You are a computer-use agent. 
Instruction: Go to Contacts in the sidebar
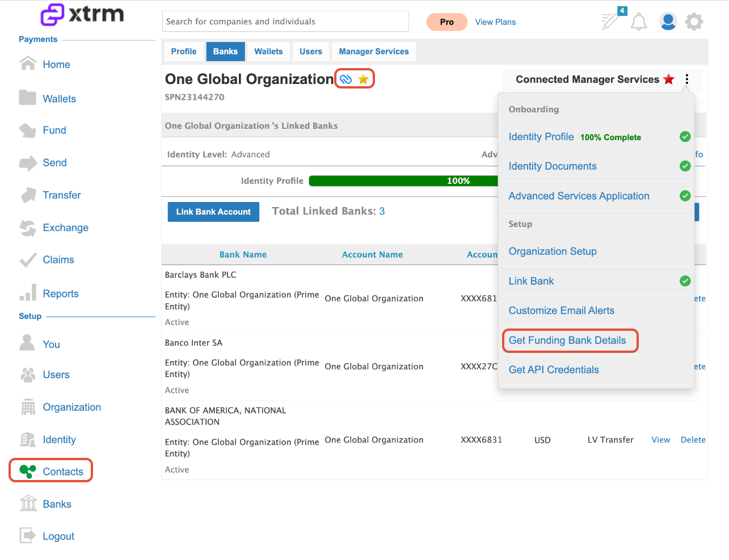(63, 472)
